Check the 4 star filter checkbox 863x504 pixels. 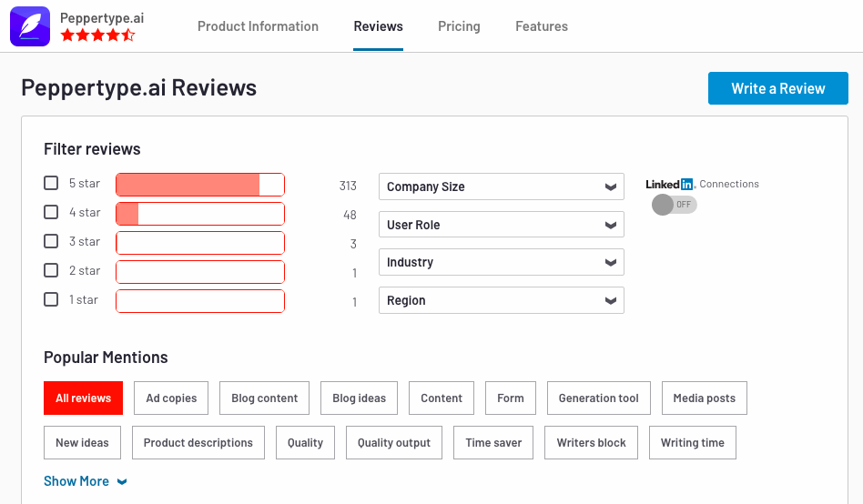(51, 212)
